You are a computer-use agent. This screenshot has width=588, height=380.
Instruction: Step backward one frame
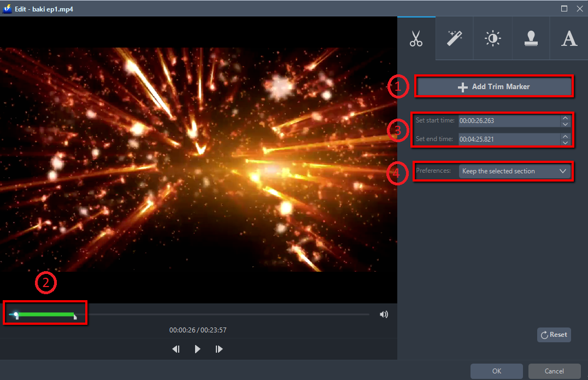tap(175, 349)
